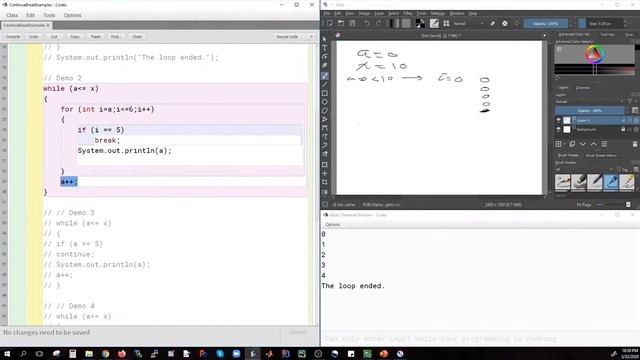Open the Options menu in terminal window
The image size is (640, 360).
332,224
